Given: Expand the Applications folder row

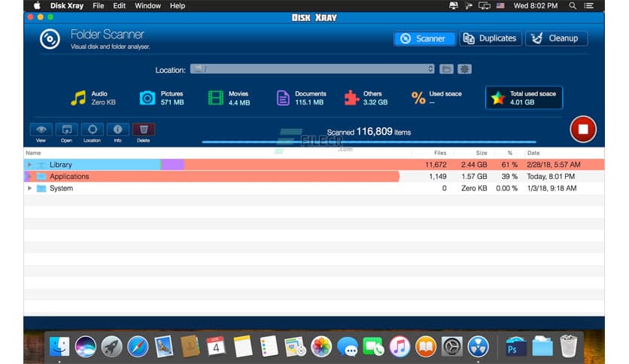Looking at the screenshot, I should 29,177.
